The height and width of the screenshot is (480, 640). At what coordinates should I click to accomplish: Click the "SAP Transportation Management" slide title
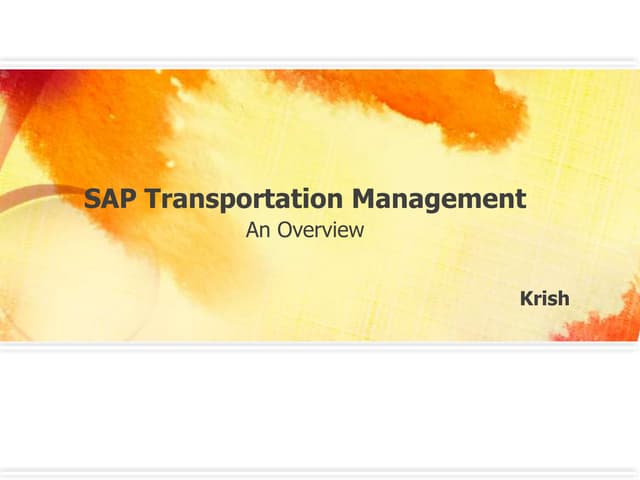click(304, 198)
